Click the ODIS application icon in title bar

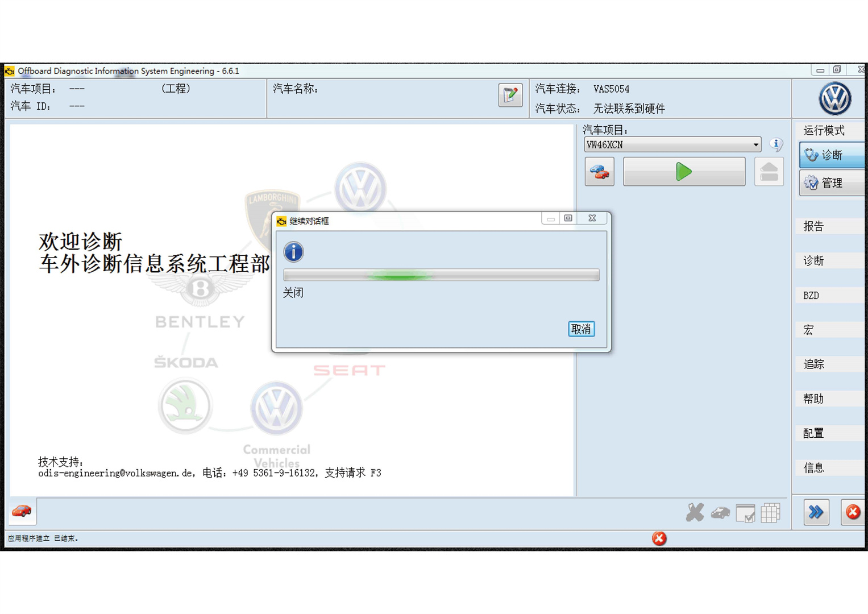(x=10, y=71)
